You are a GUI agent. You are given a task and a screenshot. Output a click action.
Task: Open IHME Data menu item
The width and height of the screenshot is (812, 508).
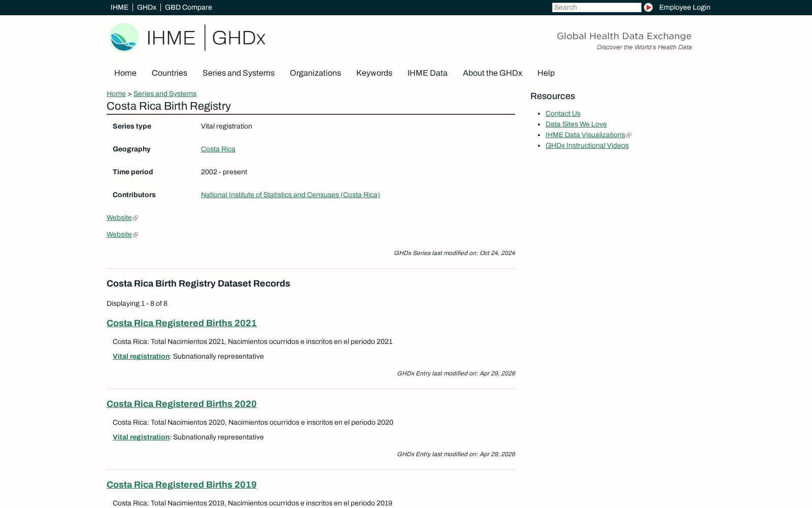(x=427, y=73)
